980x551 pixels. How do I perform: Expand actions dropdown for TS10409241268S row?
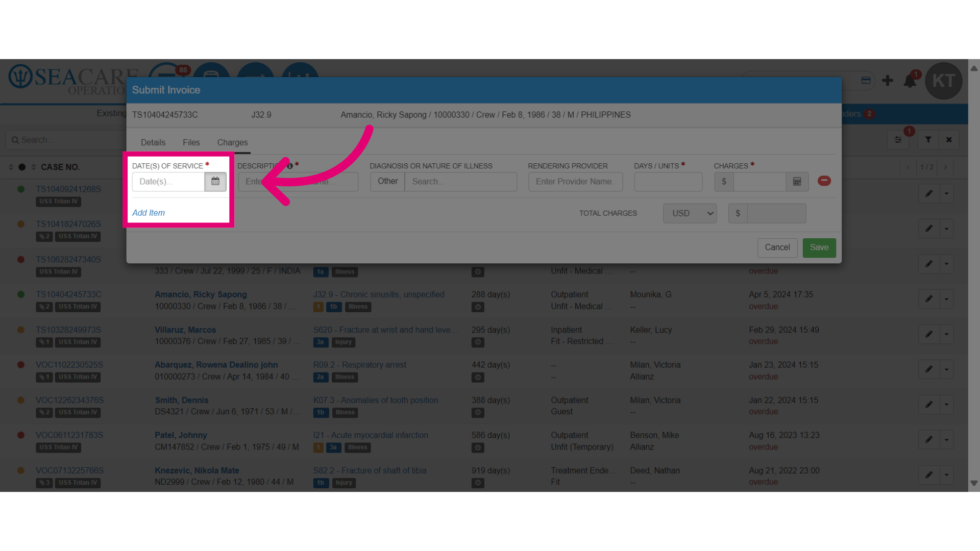click(x=947, y=193)
